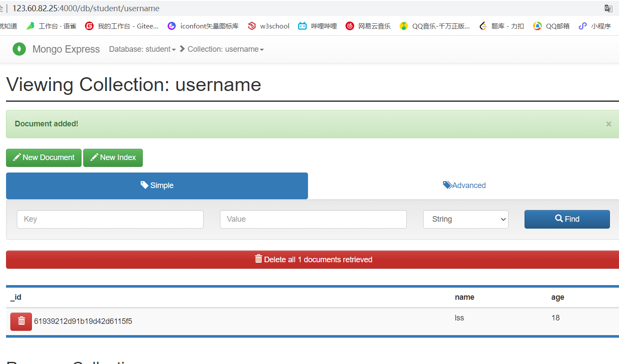619x364 pixels.
Task: Click the age cell value 18
Action: pos(556,318)
